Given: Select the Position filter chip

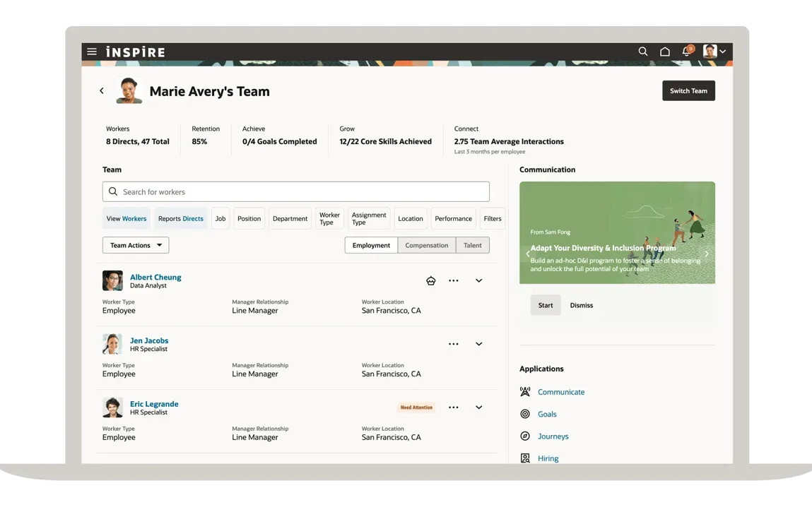Looking at the screenshot, I should [x=249, y=218].
